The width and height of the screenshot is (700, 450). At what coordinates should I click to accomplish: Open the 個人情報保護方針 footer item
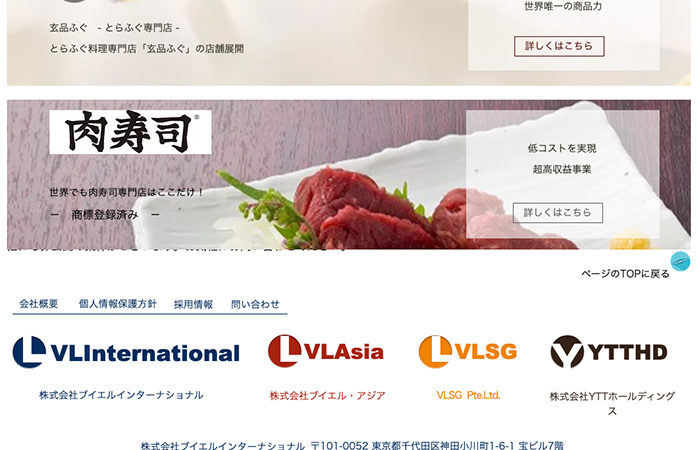pyautogui.click(x=117, y=304)
